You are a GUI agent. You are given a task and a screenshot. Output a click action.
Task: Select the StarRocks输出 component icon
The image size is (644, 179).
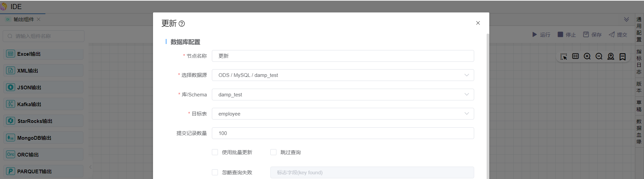click(10, 121)
